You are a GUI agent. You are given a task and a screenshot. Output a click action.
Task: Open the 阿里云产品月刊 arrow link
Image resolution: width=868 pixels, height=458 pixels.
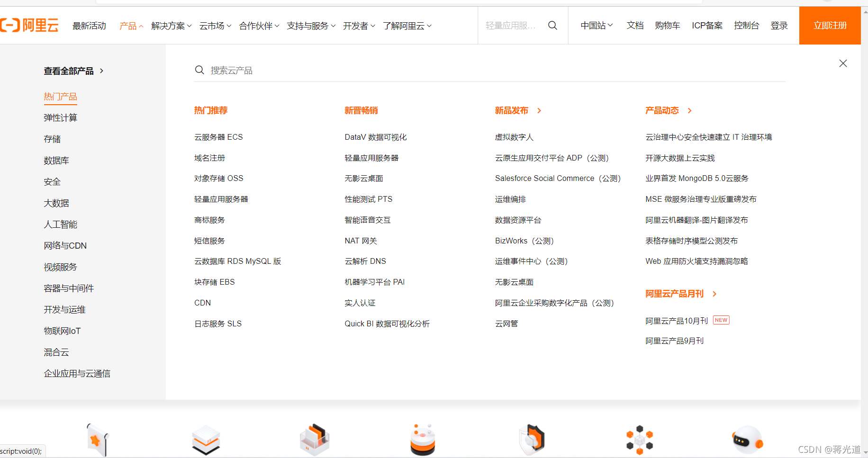pyautogui.click(x=714, y=294)
